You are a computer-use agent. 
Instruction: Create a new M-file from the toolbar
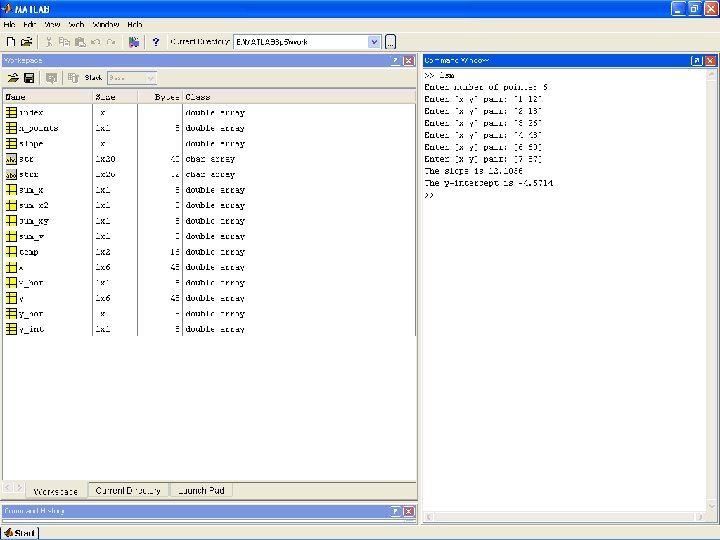(x=11, y=42)
